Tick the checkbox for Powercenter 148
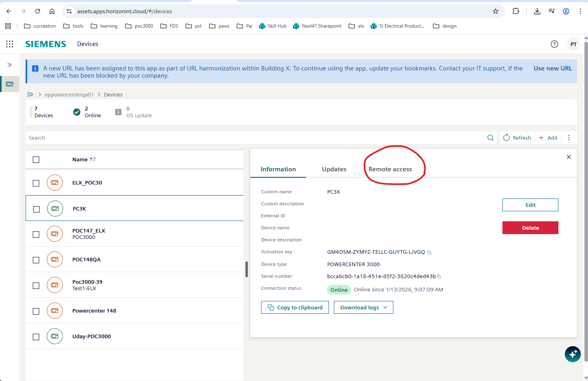Viewport: 588px width, 381px height. (x=36, y=311)
